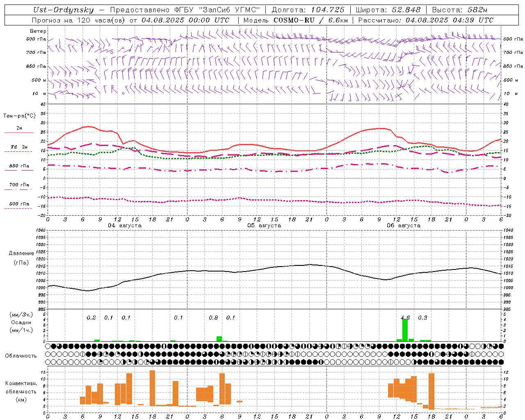Click the Td 2м legend entry
The height and width of the screenshot is (420, 525).
19,147
